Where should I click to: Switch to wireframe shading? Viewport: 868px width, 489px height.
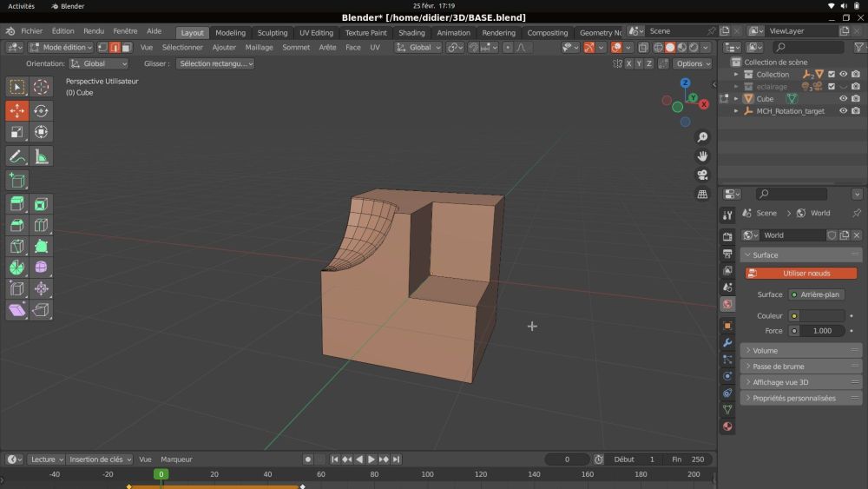point(658,48)
